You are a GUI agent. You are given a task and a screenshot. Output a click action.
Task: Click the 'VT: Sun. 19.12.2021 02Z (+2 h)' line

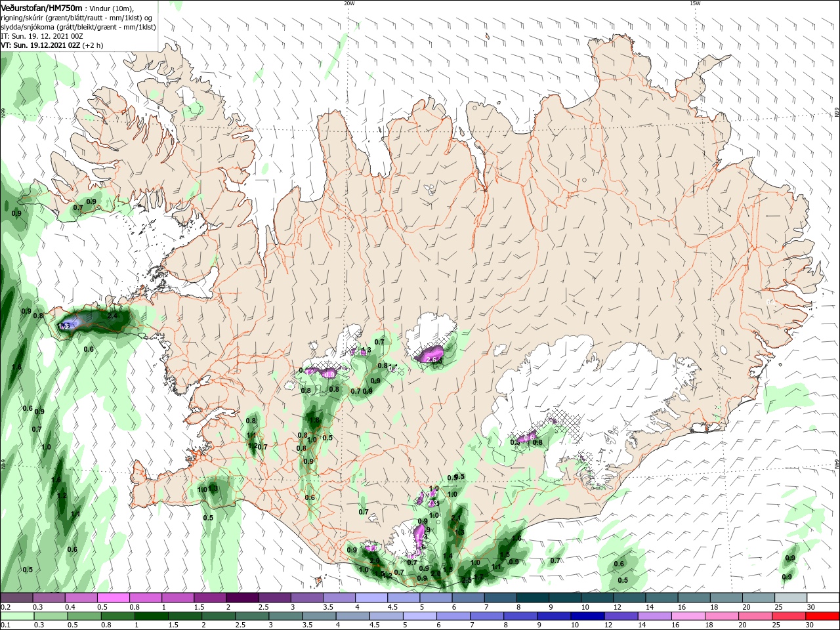52,45
